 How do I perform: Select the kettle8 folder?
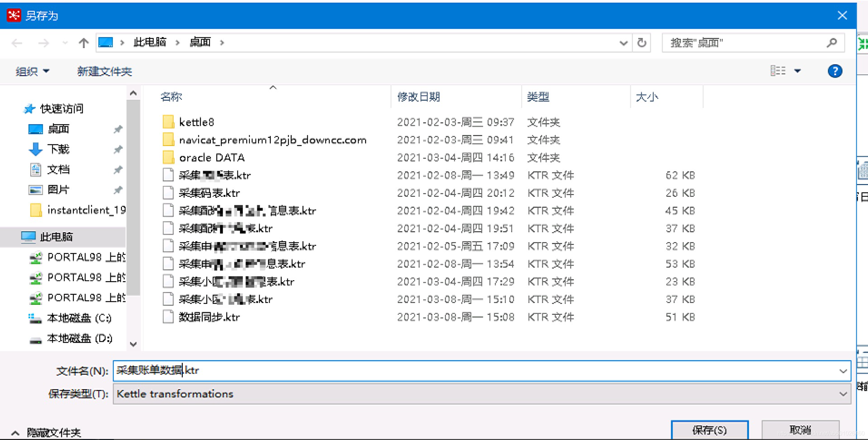pos(197,122)
